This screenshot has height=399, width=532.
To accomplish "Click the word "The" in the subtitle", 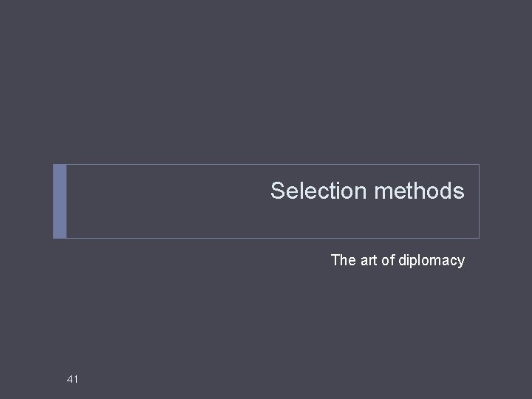I will [343, 260].
